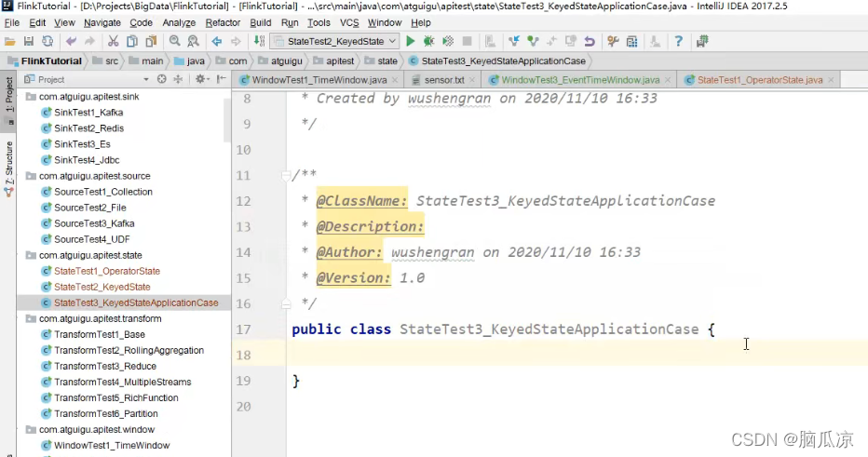Open the File menu

pyautogui.click(x=11, y=22)
